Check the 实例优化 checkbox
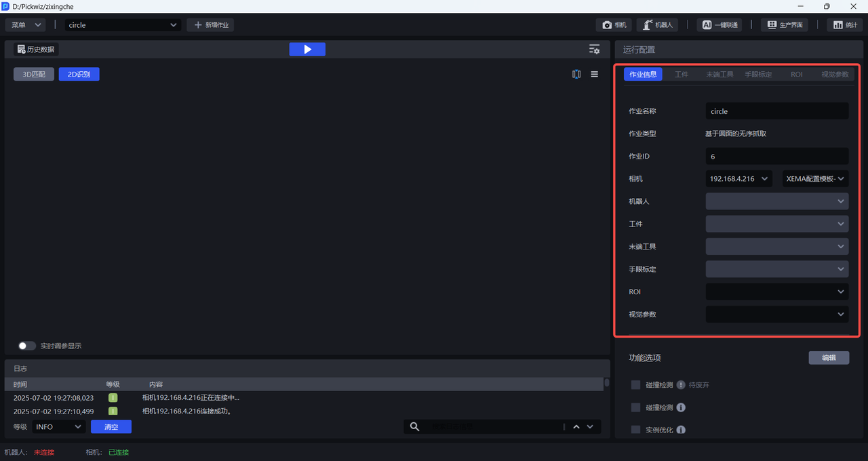 (x=635, y=430)
